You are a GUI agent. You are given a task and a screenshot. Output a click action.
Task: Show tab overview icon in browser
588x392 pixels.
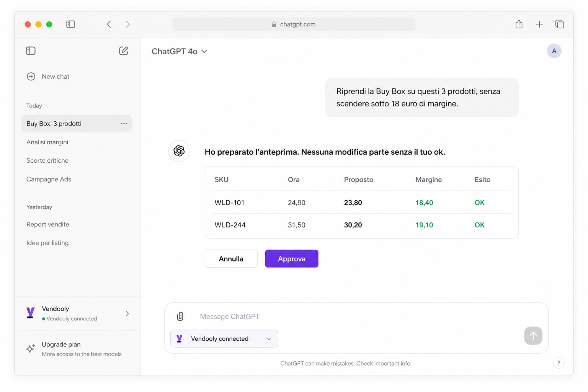(560, 24)
